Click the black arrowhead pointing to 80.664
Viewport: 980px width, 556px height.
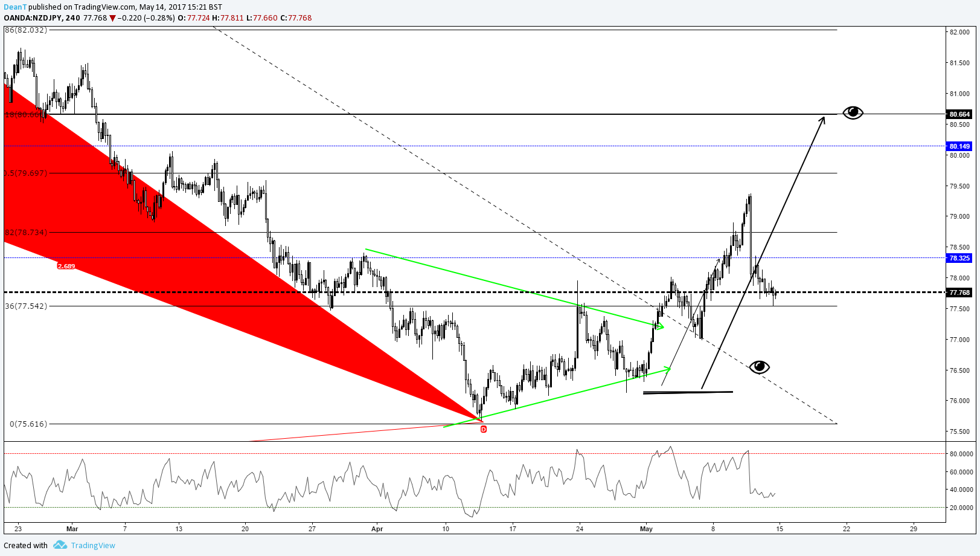[822, 120]
